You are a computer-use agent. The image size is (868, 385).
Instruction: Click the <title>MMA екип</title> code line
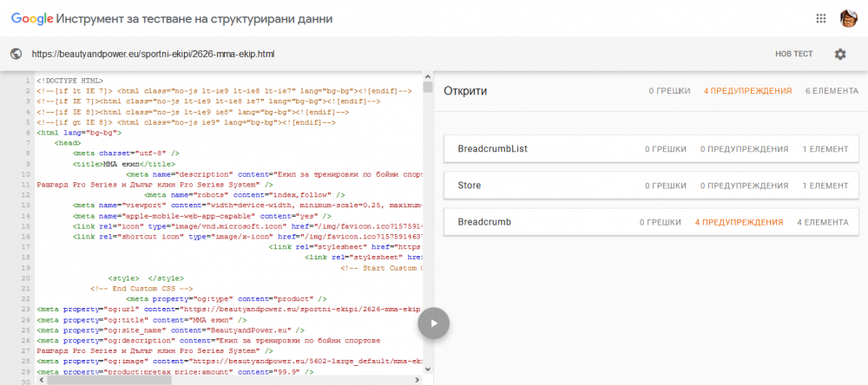123,164
